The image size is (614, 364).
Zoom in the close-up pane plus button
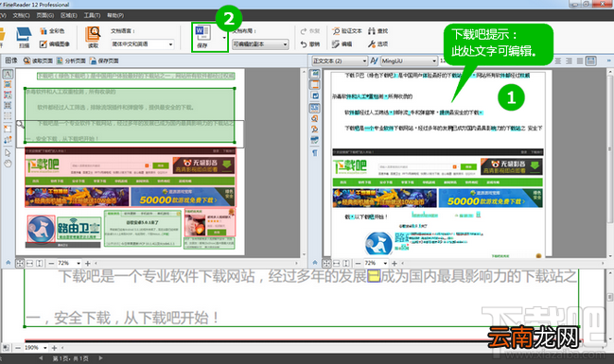55,348
